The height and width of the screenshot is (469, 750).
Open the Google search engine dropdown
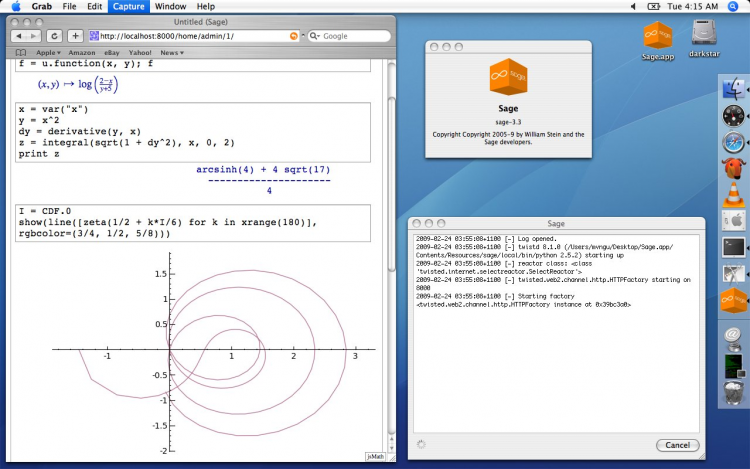tap(314, 36)
